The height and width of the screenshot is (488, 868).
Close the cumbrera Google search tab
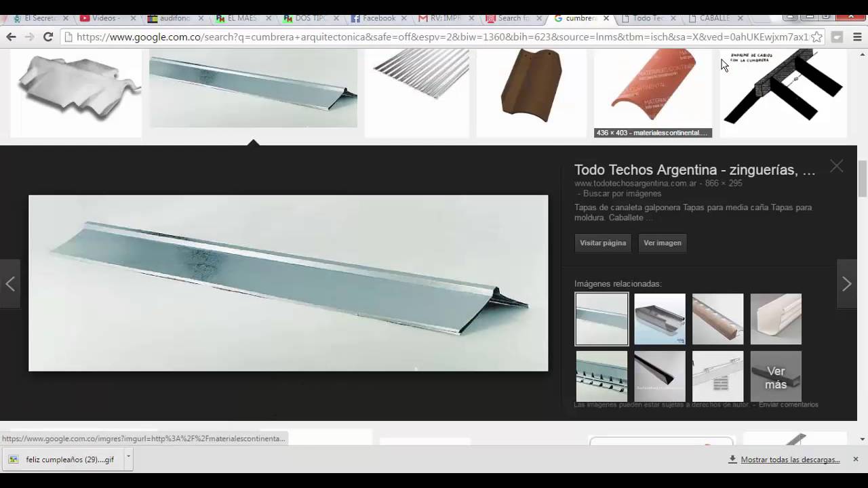pos(606,18)
